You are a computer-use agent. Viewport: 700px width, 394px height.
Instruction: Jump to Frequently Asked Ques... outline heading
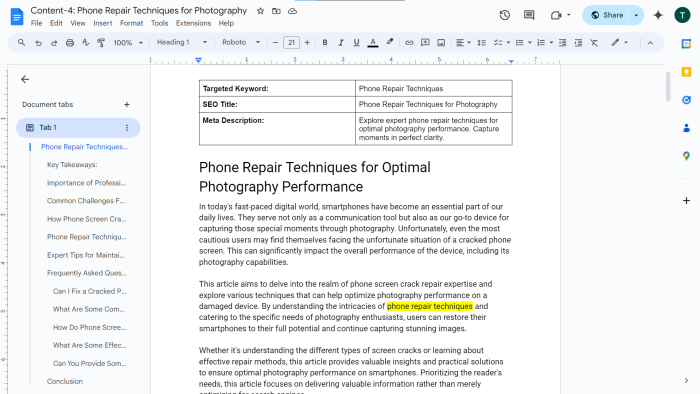click(x=87, y=273)
